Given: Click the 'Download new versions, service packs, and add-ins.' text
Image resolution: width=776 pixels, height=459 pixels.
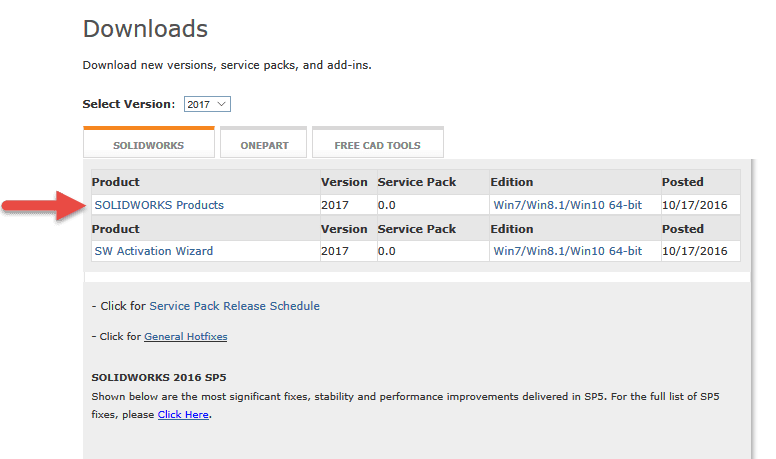Looking at the screenshot, I should (x=227, y=65).
